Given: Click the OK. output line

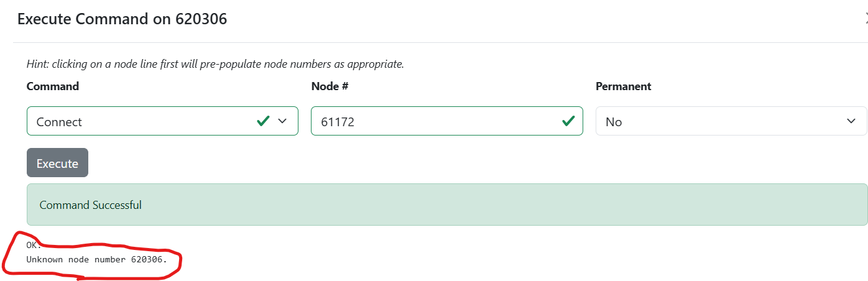Looking at the screenshot, I should coord(34,245).
